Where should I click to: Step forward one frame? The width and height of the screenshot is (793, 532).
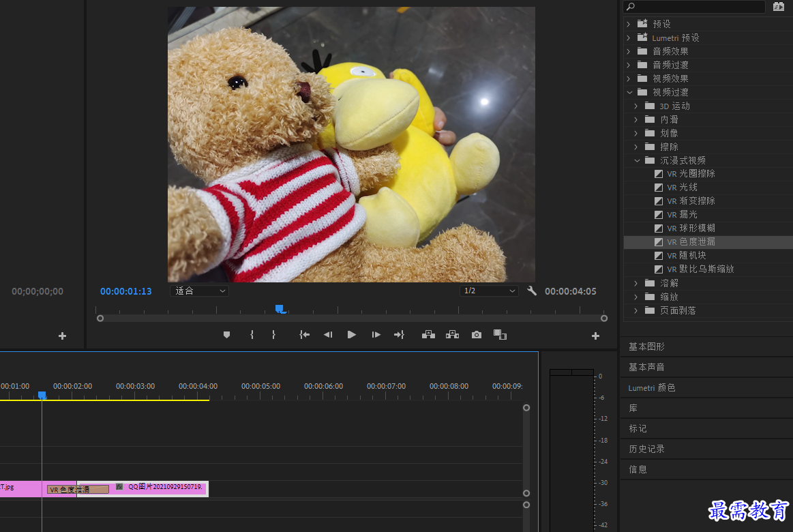376,335
